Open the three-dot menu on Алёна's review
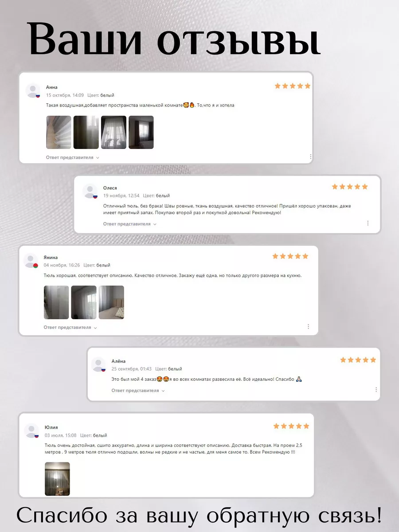 coord(376,390)
